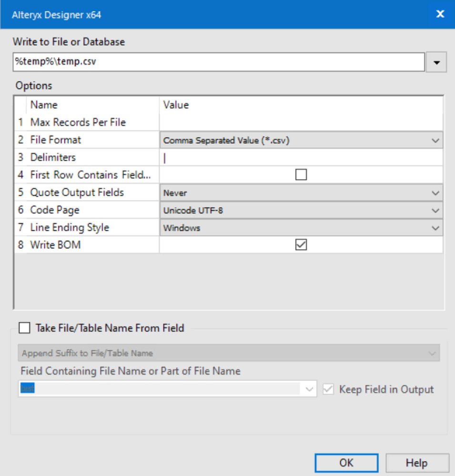Select the First Row Contains Field row label
Viewport: 455px width, 476px height.
(x=91, y=175)
